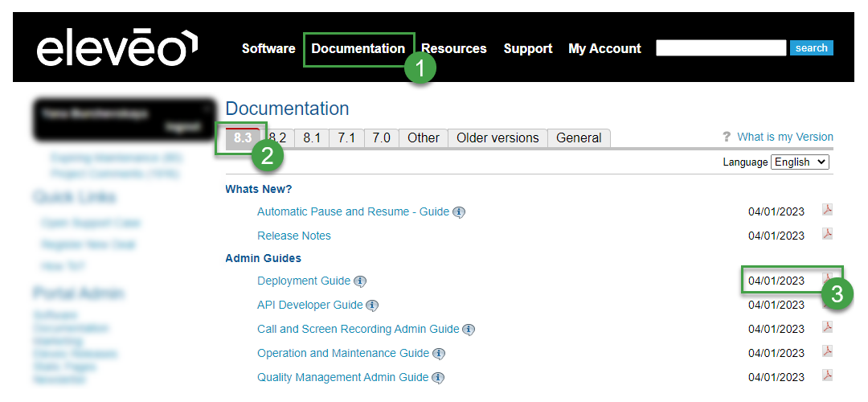Image resolution: width=868 pixels, height=402 pixels.
Task: Select the Older versions tab
Action: click(x=497, y=138)
